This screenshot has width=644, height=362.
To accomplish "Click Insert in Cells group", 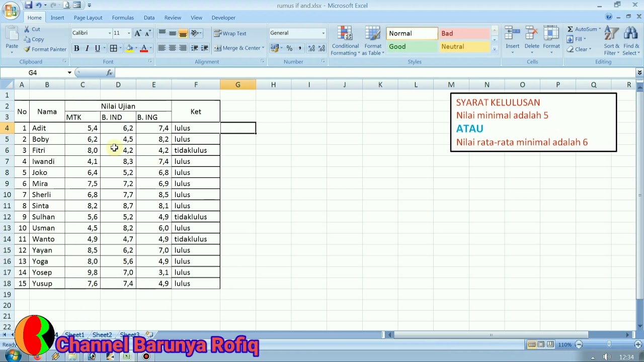I will pos(513,40).
